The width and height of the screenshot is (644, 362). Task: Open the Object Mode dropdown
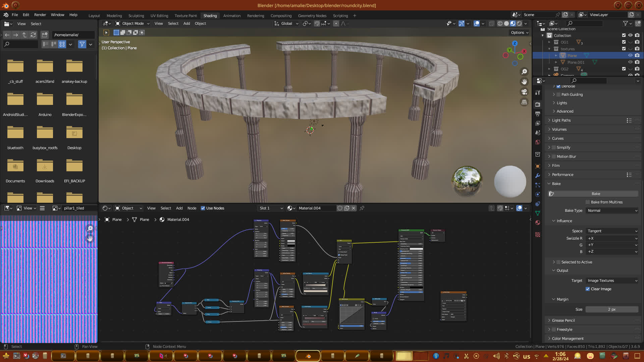click(x=132, y=23)
